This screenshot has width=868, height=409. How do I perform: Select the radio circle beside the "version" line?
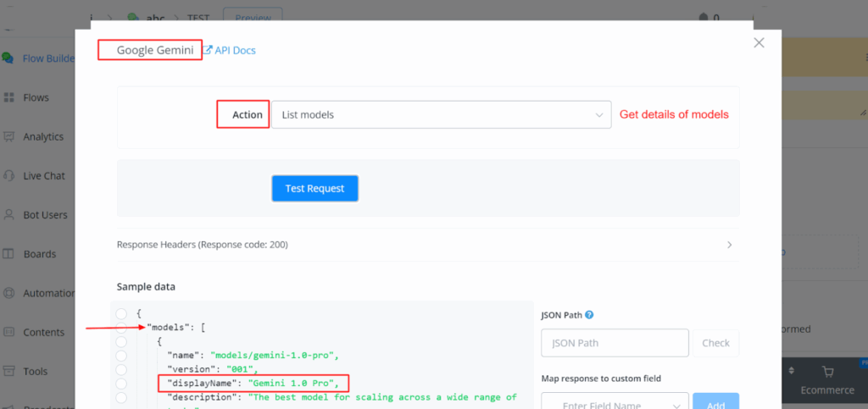click(x=121, y=369)
